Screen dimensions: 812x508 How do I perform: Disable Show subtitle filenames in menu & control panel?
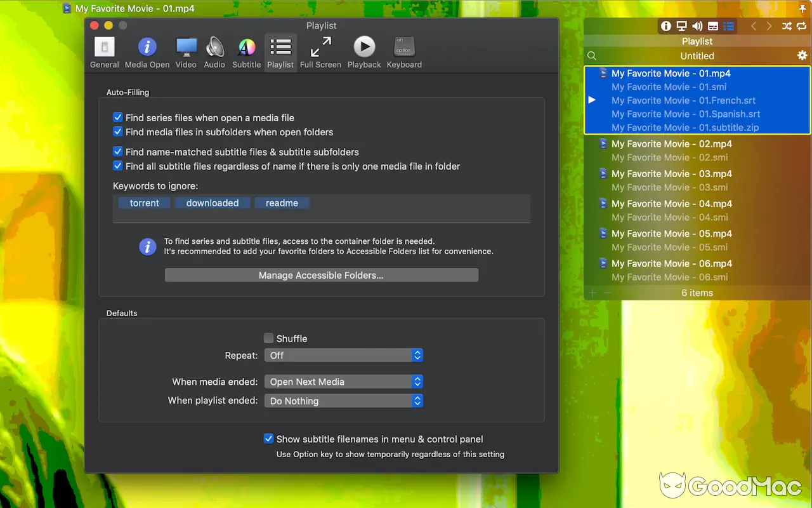[268, 438]
